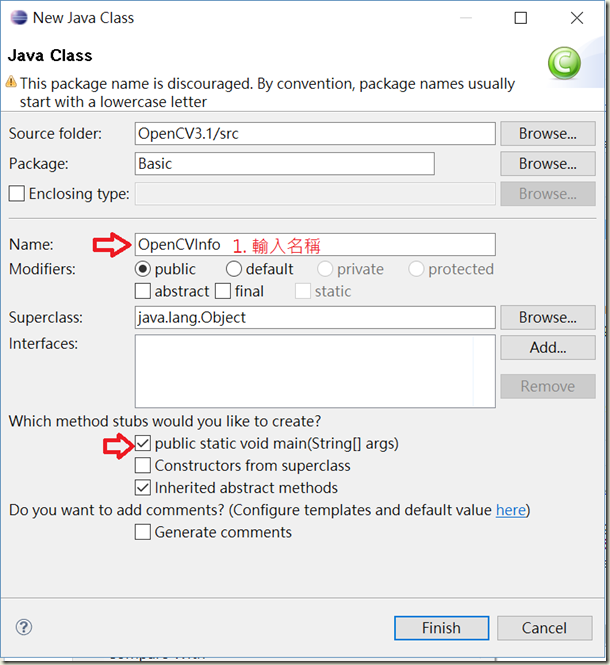Click the 'Modifiers:' label

pyautogui.click(x=42, y=269)
